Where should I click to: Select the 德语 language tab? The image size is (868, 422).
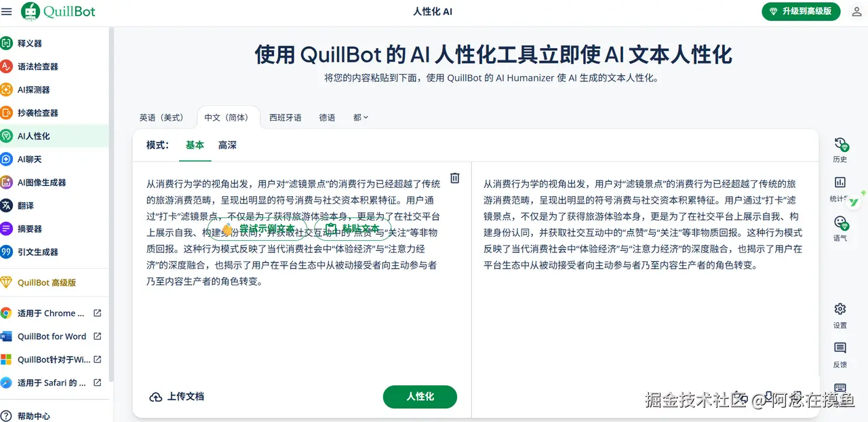(x=328, y=117)
